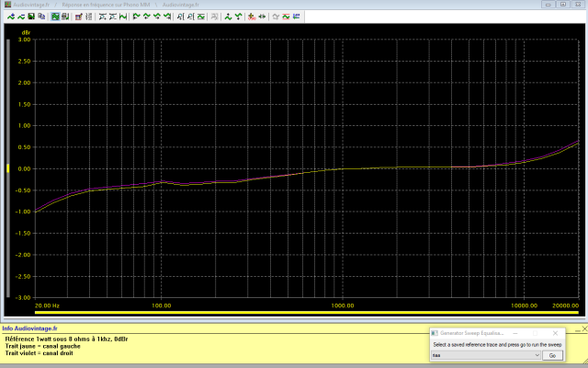Click the gray up-arrow toolbar icon
Viewport: 588px width, 368px height.
click(x=276, y=17)
